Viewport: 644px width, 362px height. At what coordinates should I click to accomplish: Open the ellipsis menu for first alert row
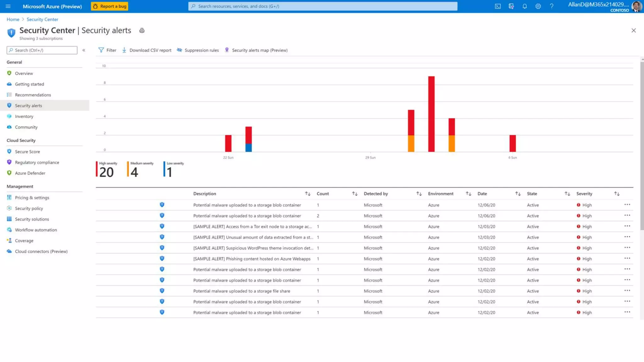click(627, 205)
